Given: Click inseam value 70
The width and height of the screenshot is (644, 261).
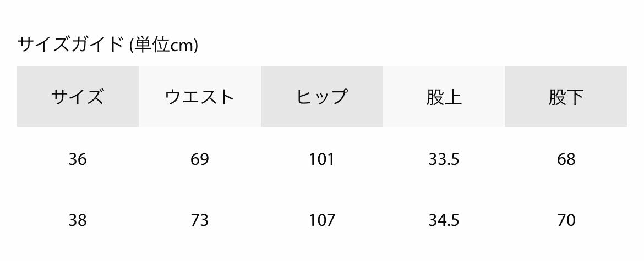Looking at the screenshot, I should (566, 220).
